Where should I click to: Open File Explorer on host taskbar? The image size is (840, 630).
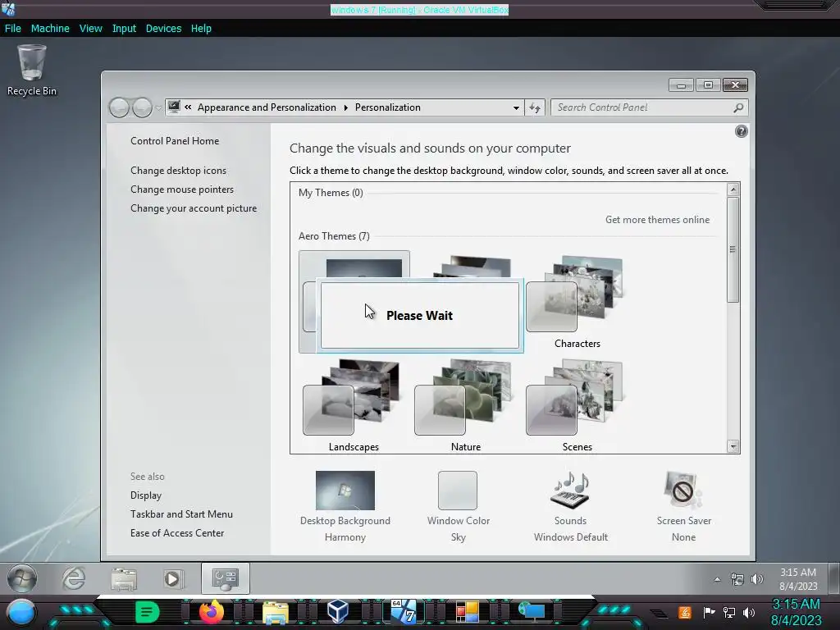[276, 612]
